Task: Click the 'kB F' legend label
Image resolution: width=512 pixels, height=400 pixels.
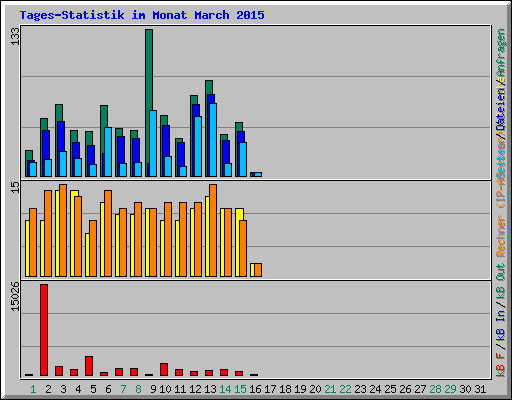Action: point(501,365)
